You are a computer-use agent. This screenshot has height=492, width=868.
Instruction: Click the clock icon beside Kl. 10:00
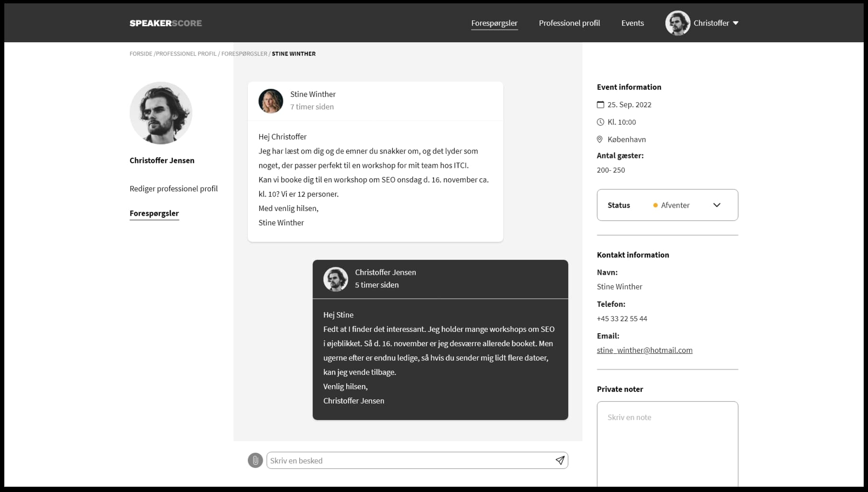[x=600, y=122]
